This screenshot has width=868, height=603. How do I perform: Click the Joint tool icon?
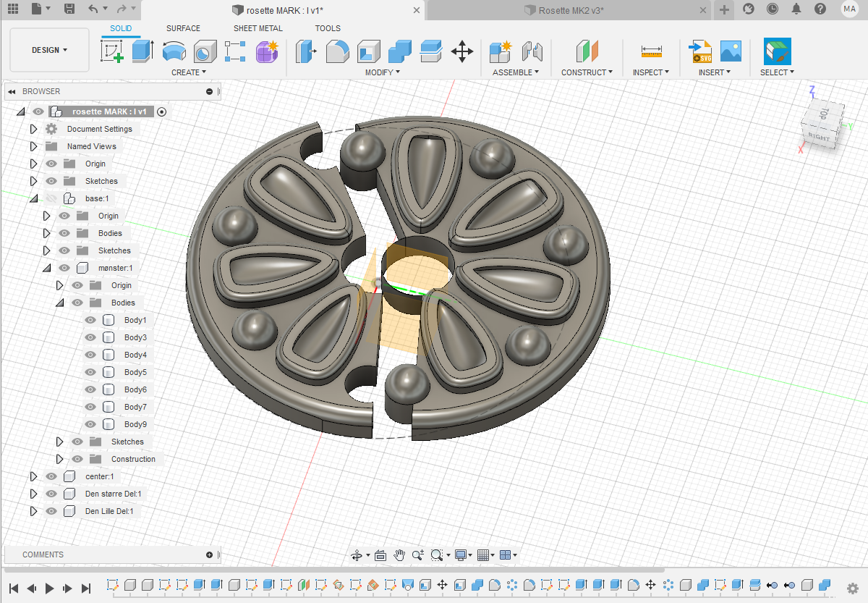[532, 51]
